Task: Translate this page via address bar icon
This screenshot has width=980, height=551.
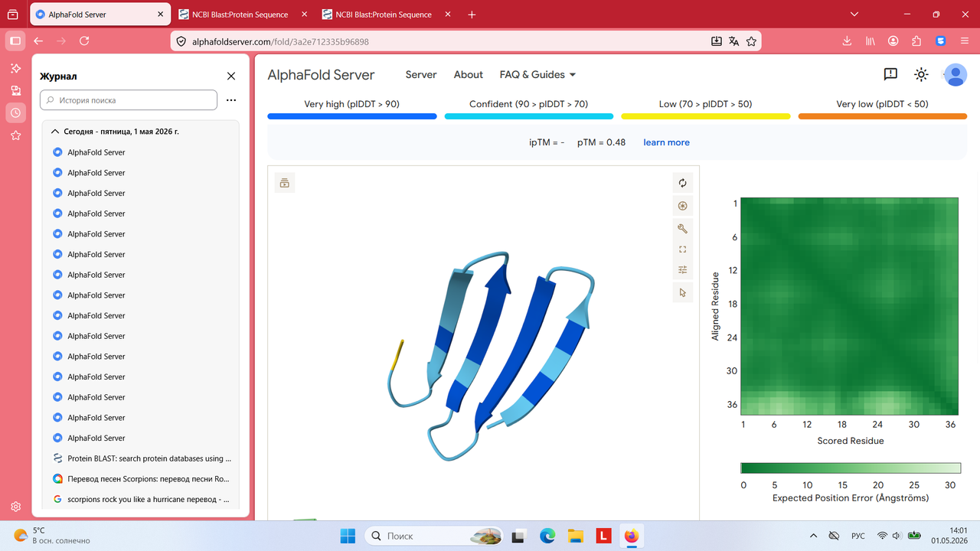Action: (x=733, y=41)
